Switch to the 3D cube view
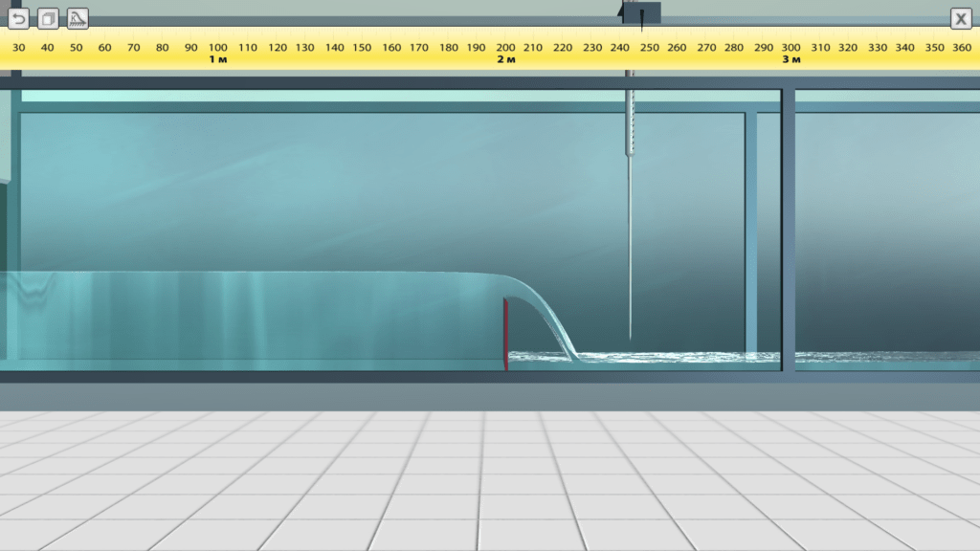This screenshot has height=551, width=980. coord(49,18)
